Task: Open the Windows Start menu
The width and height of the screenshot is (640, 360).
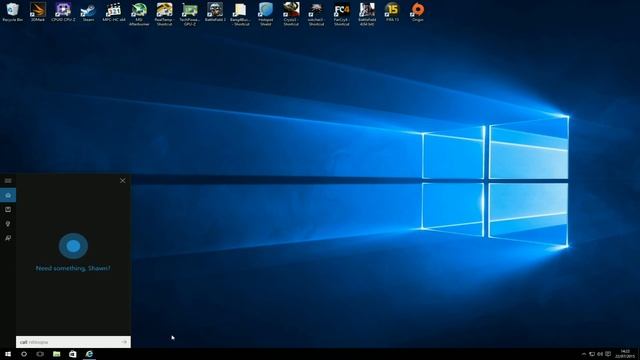Action: (x=8, y=354)
